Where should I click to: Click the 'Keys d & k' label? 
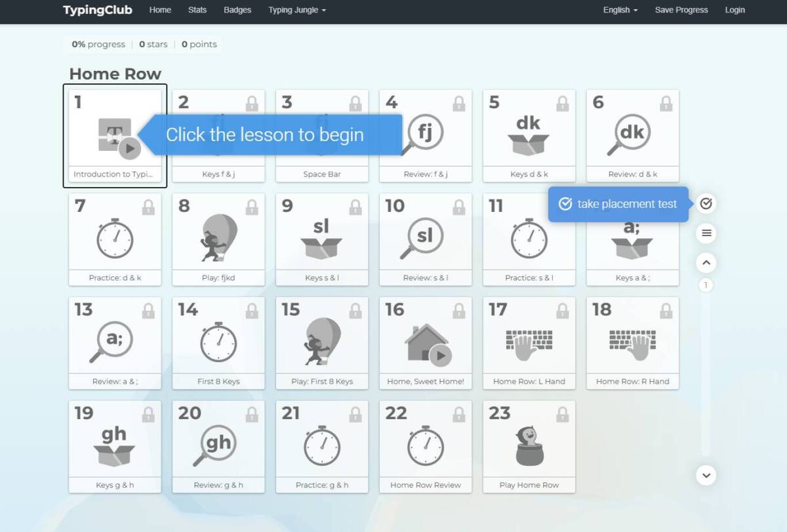(529, 174)
